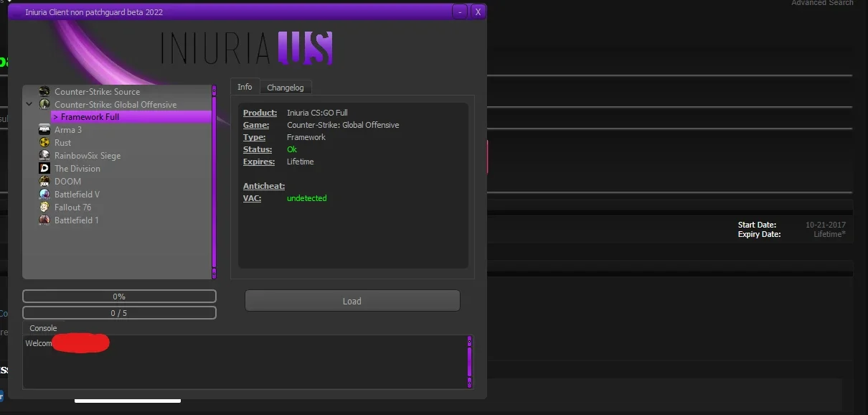Click the game list scrollbar down arrow
Viewport: 868px width, 415px height.
pos(214,274)
